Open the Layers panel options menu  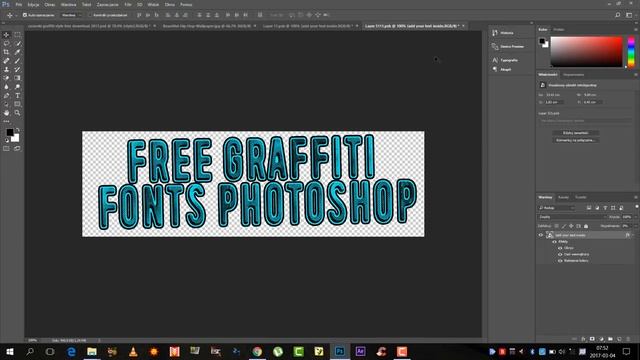click(x=636, y=197)
